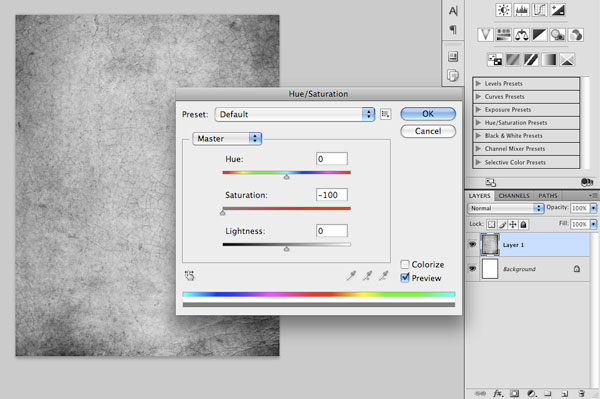Click the Hue value field
Screen dimensions: 600x399
(332, 159)
